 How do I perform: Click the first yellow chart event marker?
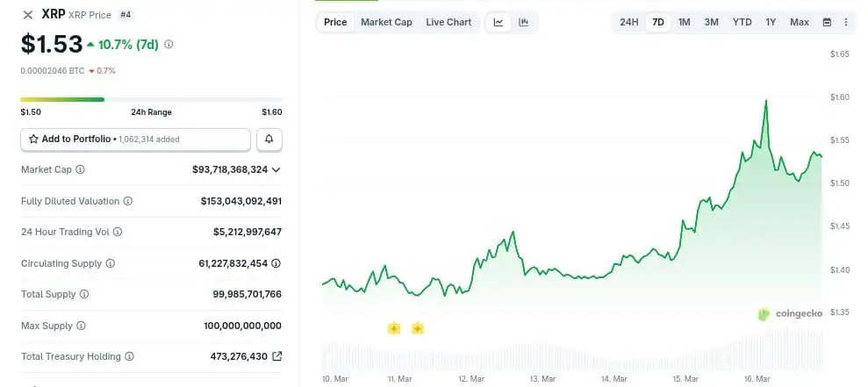(394, 328)
